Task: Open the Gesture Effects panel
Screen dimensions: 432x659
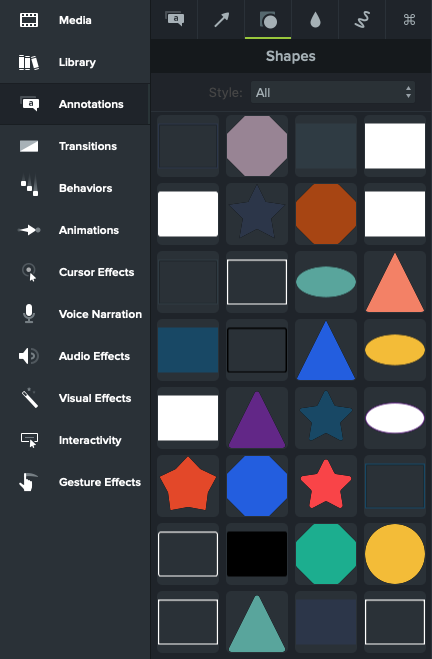Action: (75, 482)
